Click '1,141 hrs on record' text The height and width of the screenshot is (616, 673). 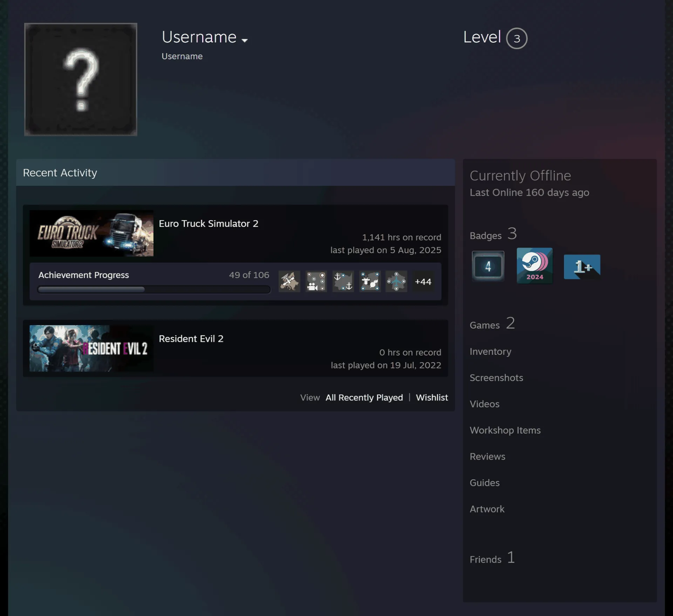[x=401, y=237]
